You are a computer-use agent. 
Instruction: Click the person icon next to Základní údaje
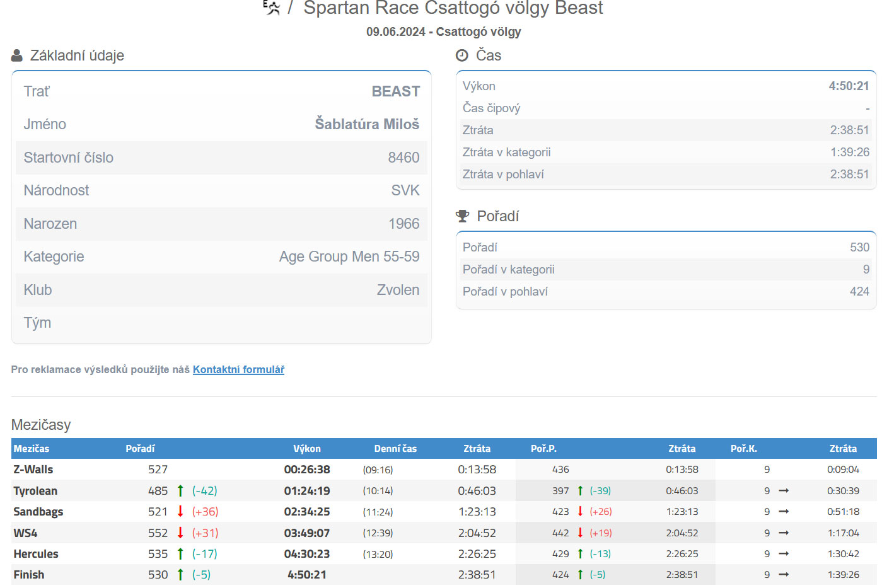pyautogui.click(x=17, y=55)
